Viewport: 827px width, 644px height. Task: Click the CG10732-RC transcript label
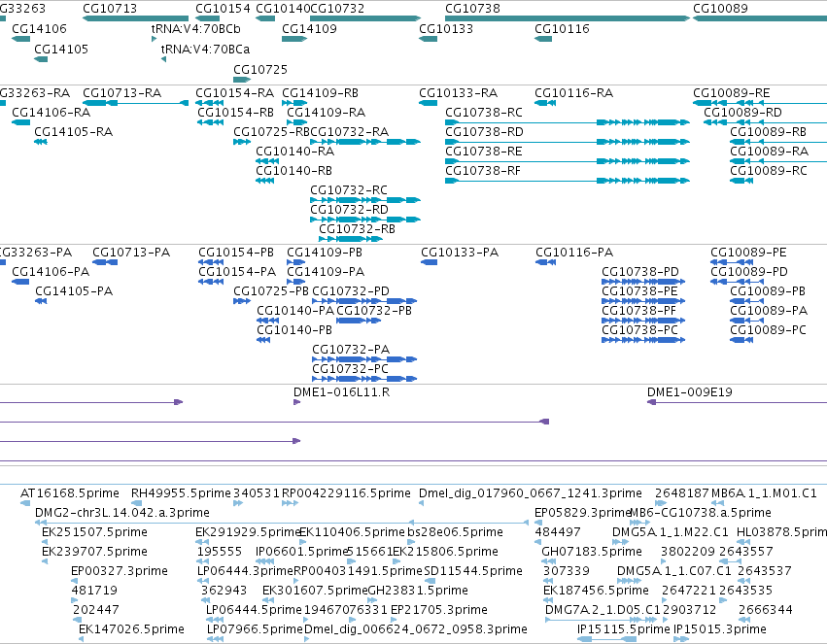[349, 190]
